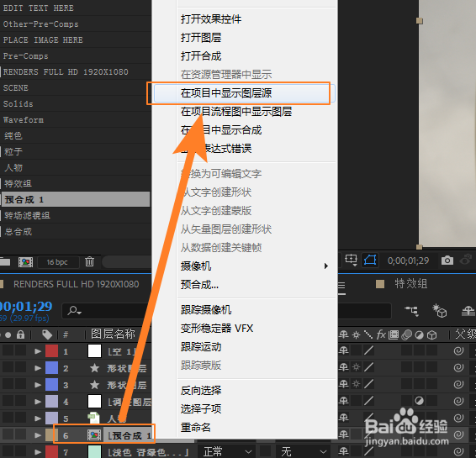Click the hide shy layers icon
This screenshot has width=476, height=458.
tap(468, 311)
